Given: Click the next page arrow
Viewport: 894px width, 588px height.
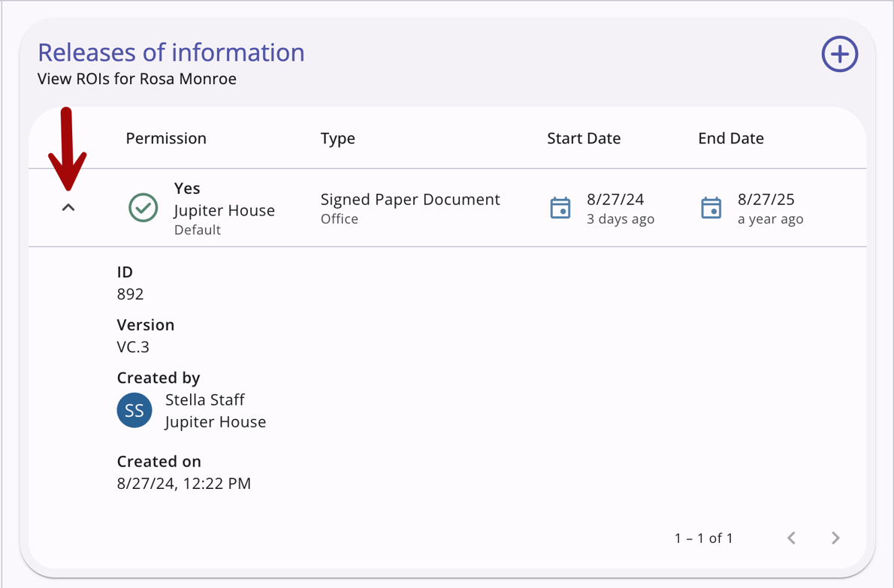Looking at the screenshot, I should (835, 538).
